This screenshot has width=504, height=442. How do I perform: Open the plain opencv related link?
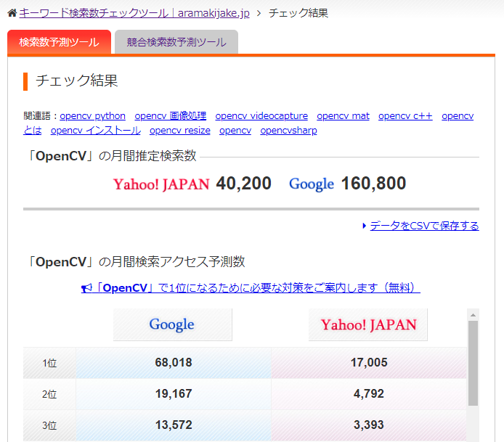235,131
